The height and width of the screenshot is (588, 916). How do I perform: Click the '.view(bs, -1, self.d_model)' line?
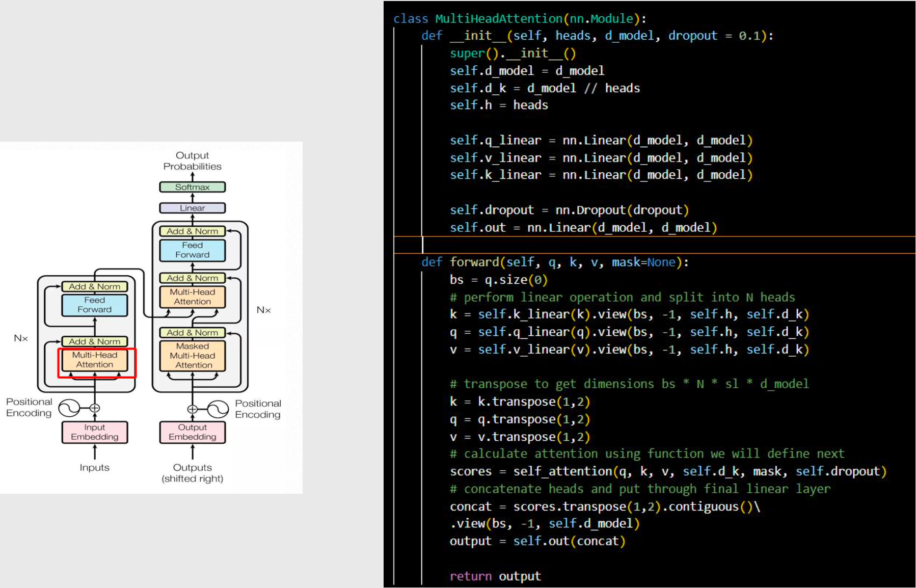pos(545,523)
